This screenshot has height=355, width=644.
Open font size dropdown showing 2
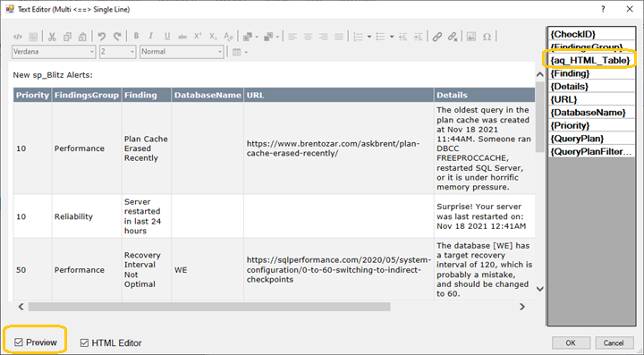point(117,52)
